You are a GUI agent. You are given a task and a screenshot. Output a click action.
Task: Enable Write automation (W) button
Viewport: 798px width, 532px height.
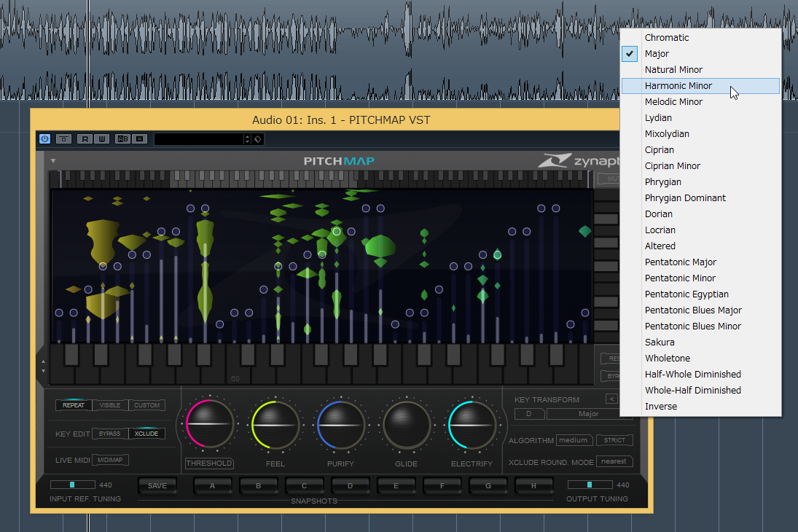[102, 139]
